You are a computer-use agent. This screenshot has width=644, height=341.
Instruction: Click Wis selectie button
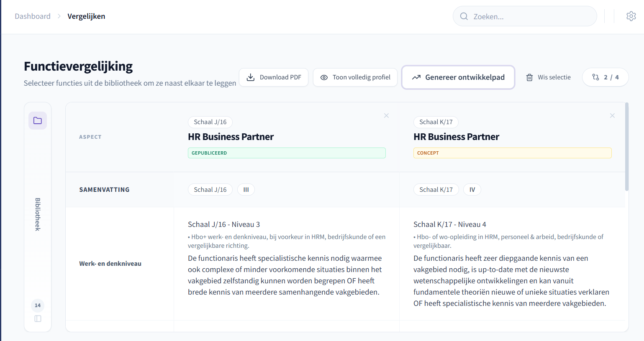pyautogui.click(x=548, y=77)
